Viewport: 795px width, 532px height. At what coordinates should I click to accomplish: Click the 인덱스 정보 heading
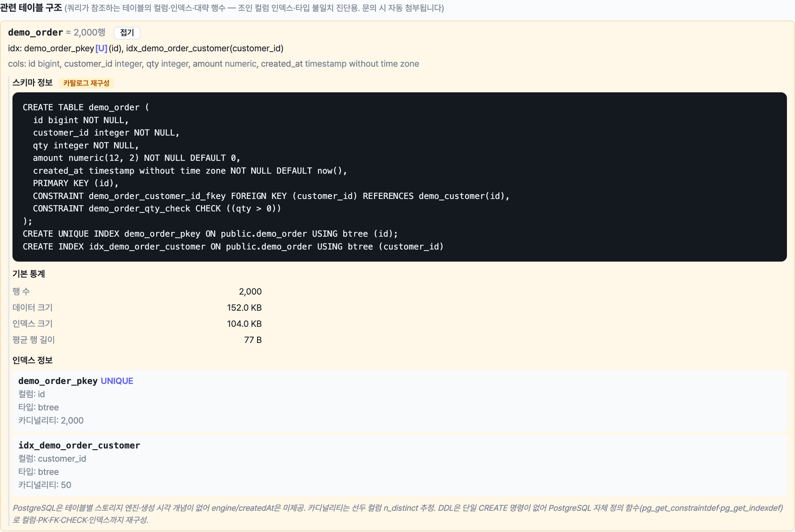(33, 360)
